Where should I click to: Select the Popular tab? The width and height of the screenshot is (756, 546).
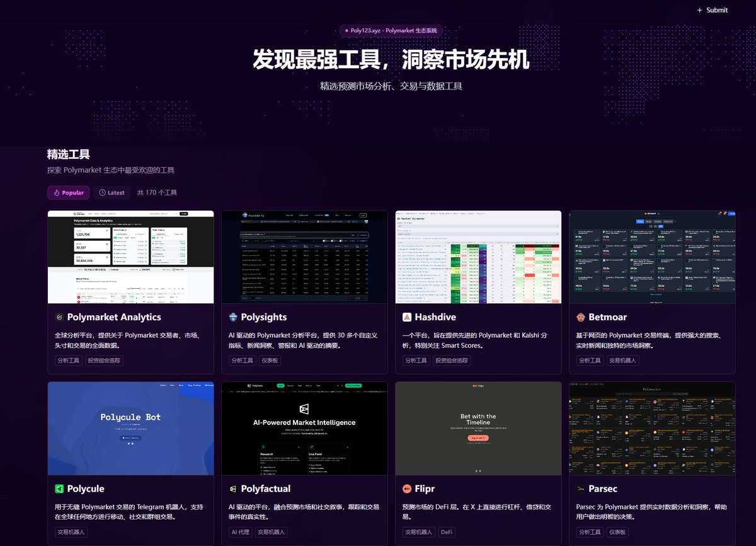point(68,192)
